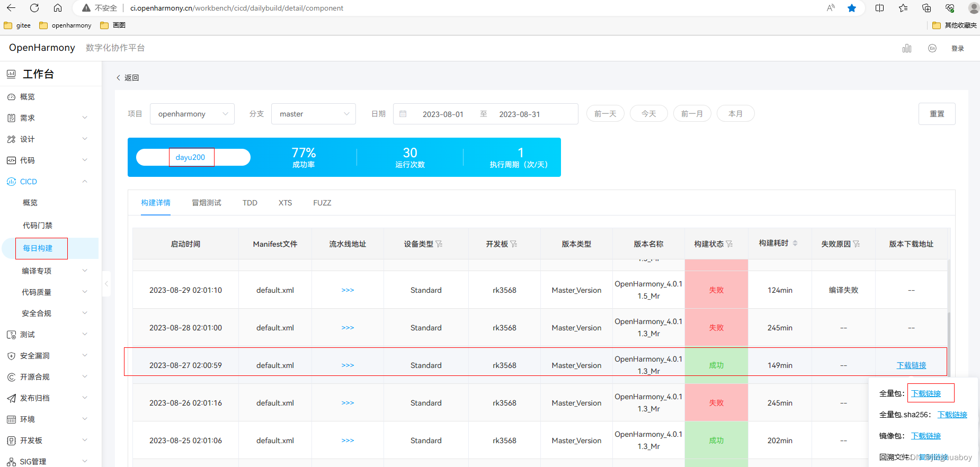Filter by 设备类型 column filter icon

coord(439,244)
